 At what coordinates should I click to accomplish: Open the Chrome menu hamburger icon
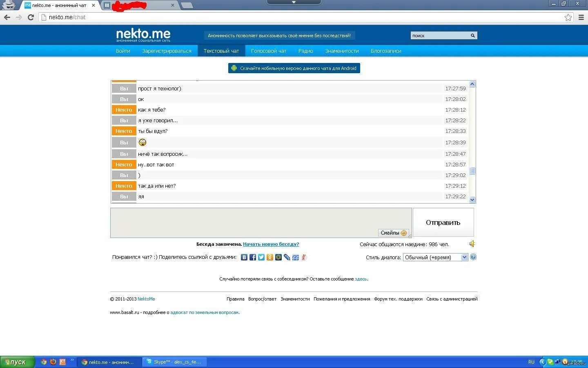[581, 17]
